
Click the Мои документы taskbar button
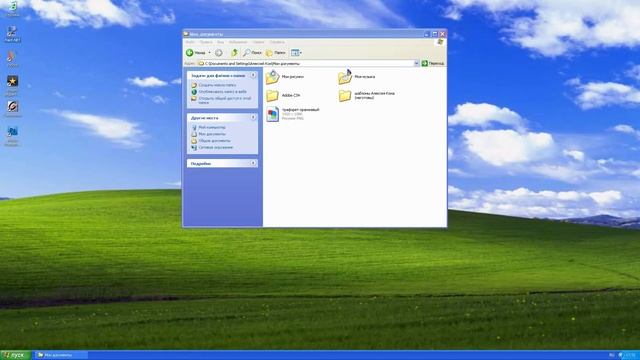point(61,355)
